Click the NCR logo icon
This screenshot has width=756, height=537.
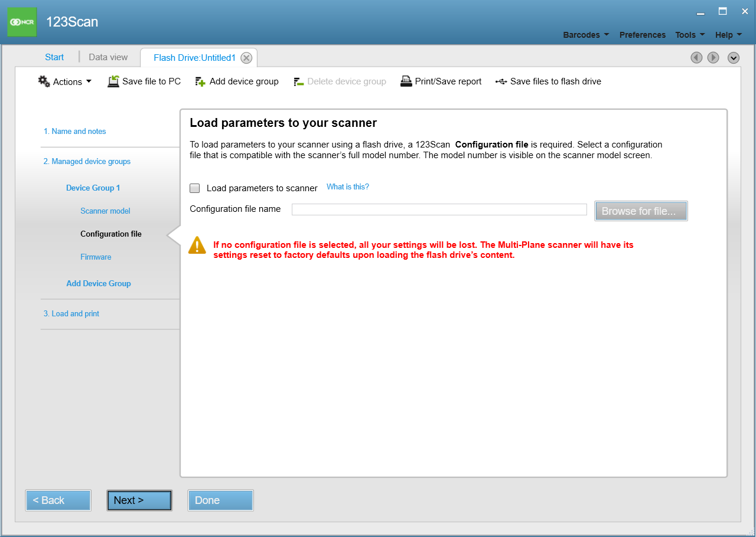[22, 22]
